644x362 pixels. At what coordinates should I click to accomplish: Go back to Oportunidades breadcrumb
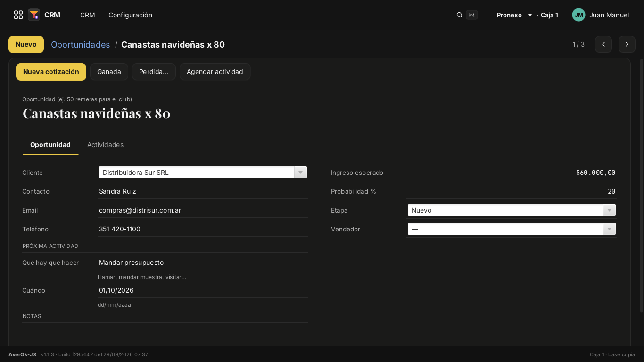[x=80, y=44]
